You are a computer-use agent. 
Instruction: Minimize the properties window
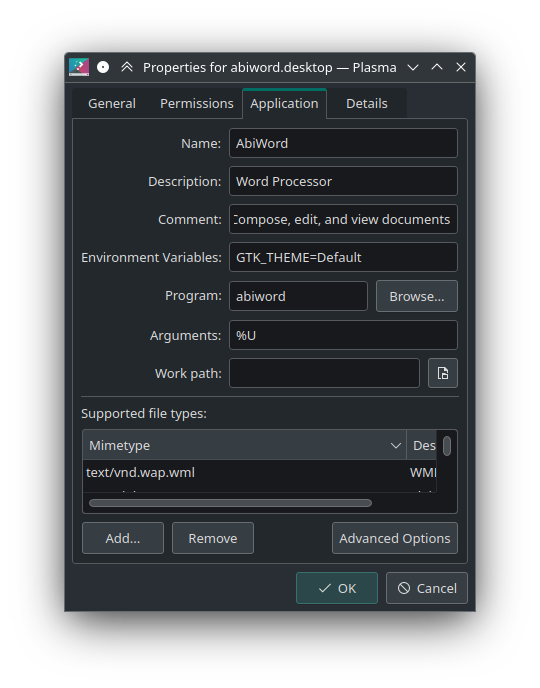coord(413,67)
